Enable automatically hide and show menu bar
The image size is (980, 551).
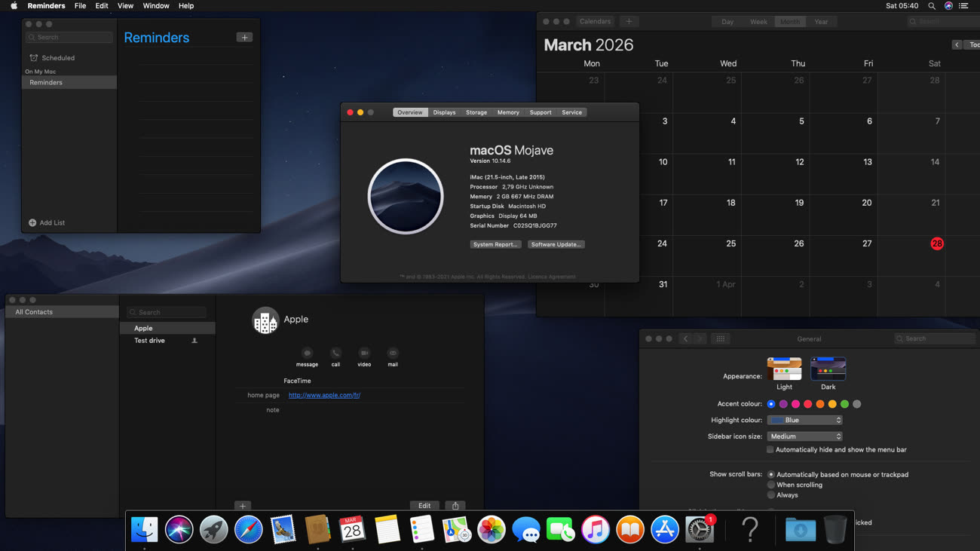[770, 450]
